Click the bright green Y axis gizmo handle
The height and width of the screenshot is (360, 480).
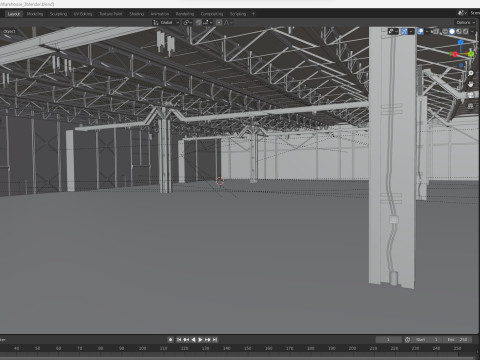coord(471,54)
